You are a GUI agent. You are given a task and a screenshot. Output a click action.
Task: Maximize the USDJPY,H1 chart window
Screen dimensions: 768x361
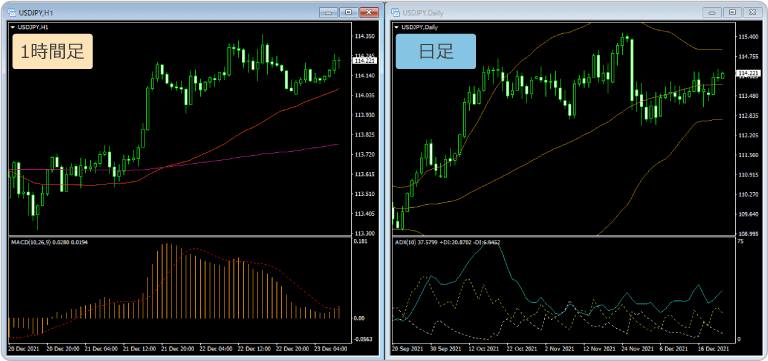click(x=348, y=12)
